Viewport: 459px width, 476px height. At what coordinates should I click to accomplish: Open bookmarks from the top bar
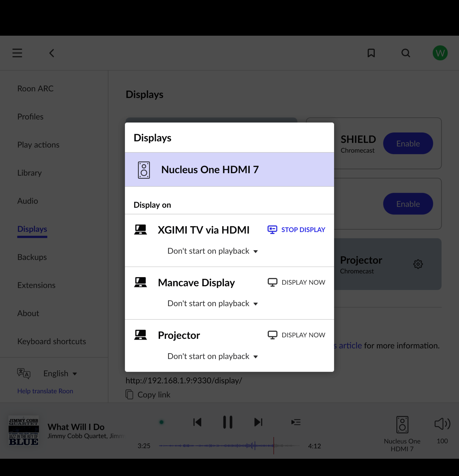[371, 53]
